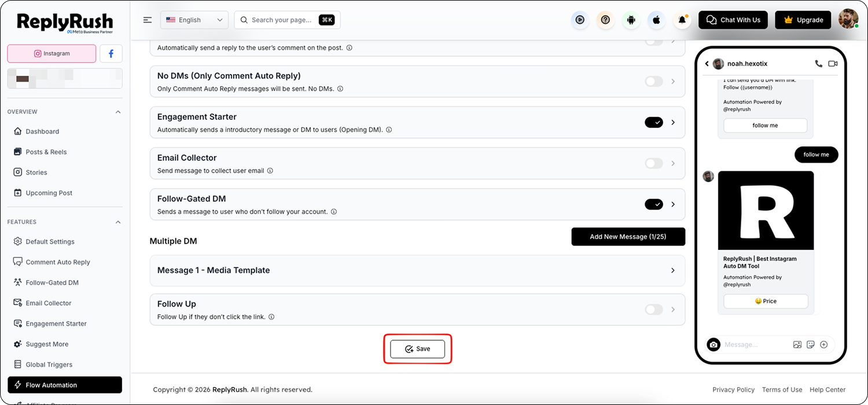Tap the phone call icon in preview

(x=818, y=64)
